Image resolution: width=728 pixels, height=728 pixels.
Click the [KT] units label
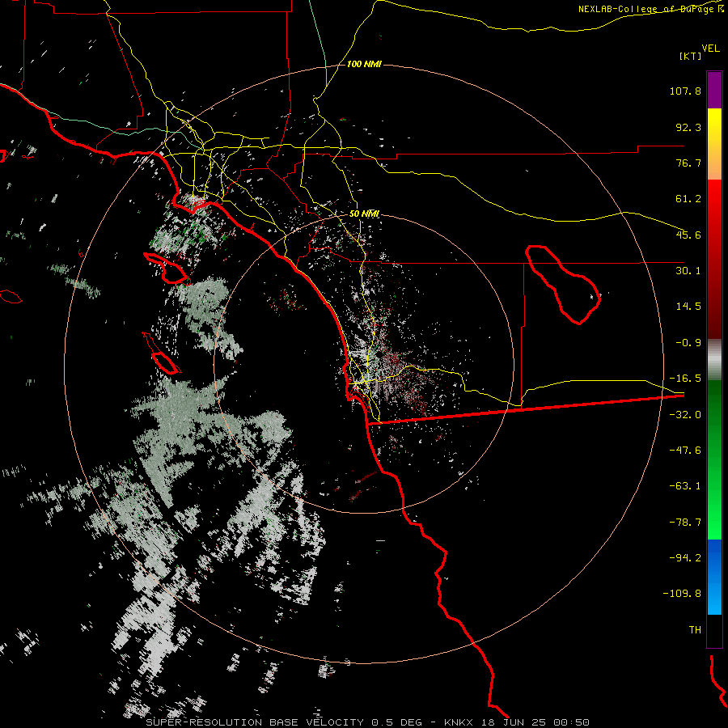691,56
